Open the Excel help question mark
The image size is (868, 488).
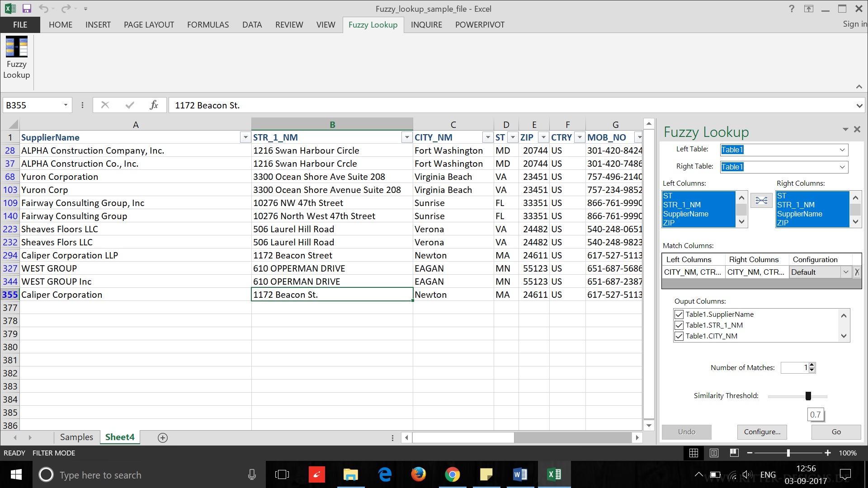click(x=792, y=8)
